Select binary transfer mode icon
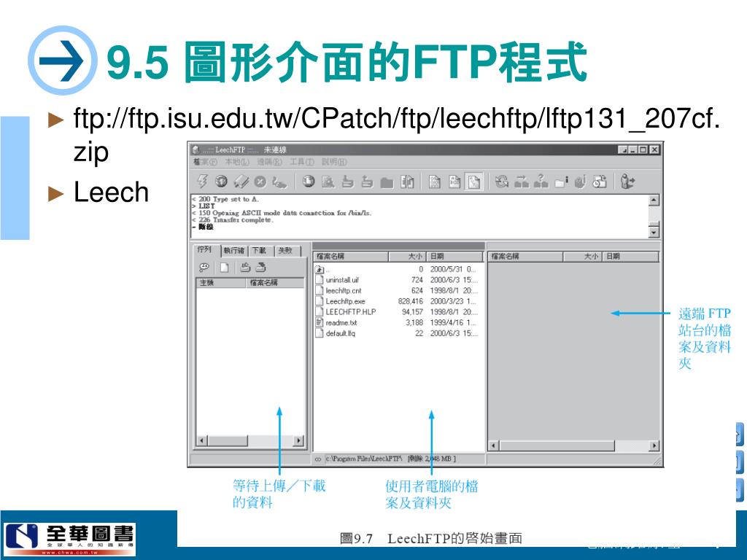Viewport: 747px width, 560px height. tap(435, 182)
